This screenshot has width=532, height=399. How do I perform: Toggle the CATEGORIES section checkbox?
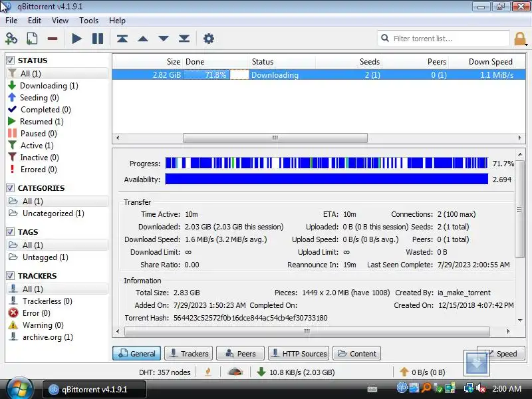(x=11, y=188)
